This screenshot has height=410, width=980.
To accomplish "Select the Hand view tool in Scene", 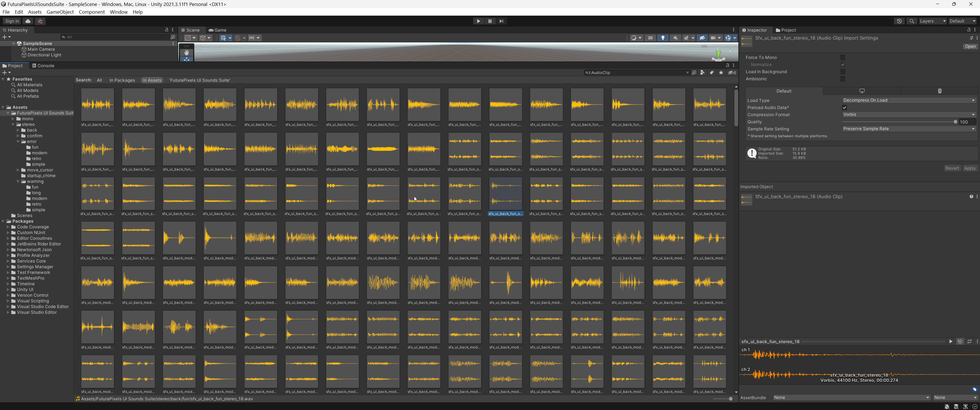I will [x=186, y=52].
